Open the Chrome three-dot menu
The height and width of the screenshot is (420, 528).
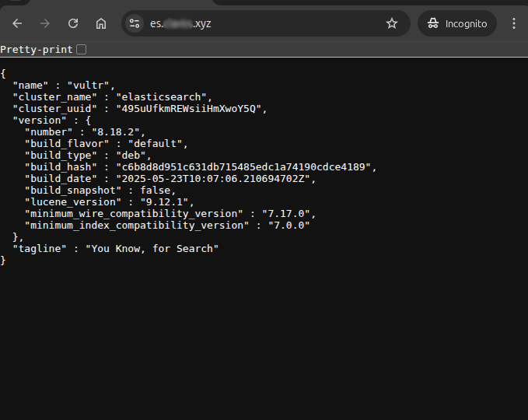tap(514, 23)
